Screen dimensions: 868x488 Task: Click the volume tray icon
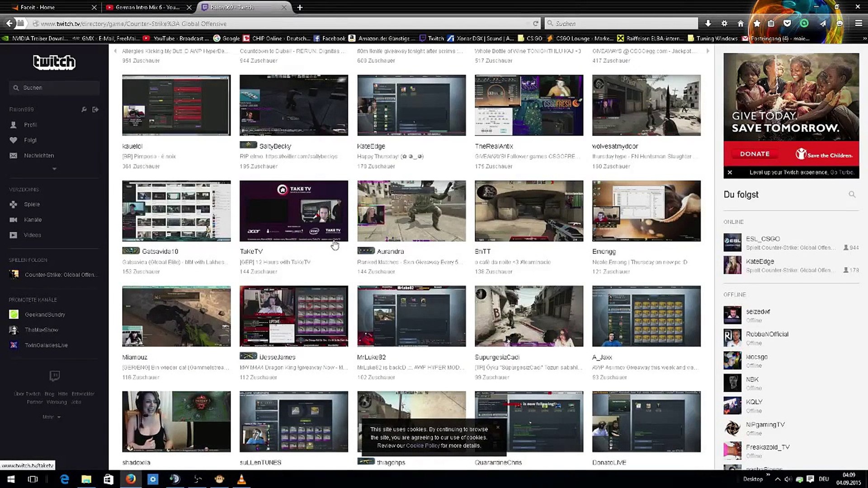click(x=788, y=479)
